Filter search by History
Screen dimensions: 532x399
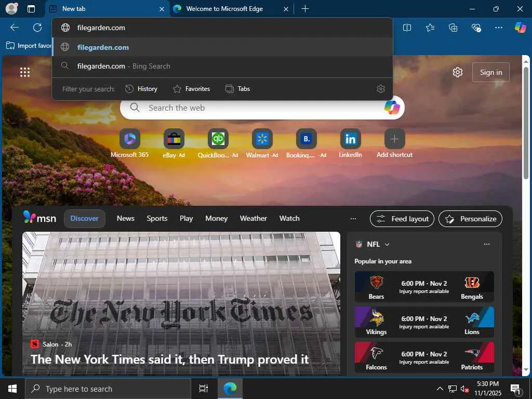click(x=141, y=89)
